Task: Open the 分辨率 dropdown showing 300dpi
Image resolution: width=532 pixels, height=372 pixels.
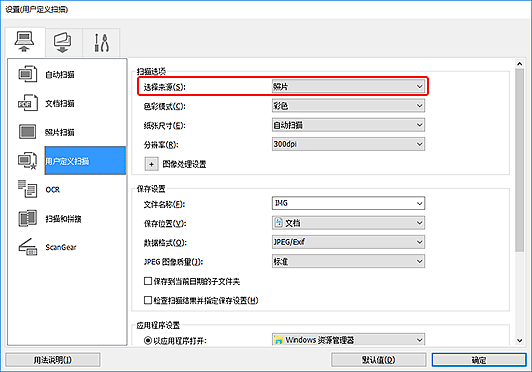Action: [348, 144]
